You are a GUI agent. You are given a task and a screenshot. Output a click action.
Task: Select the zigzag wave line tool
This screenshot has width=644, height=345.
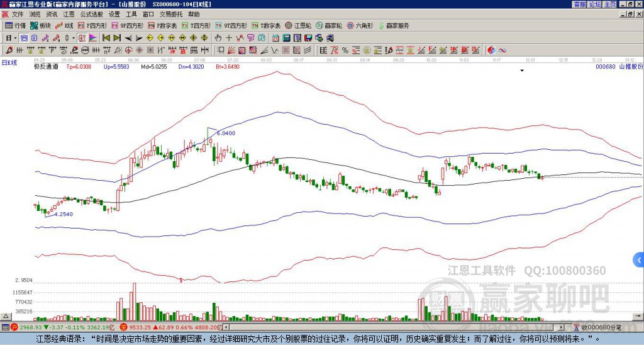[x=275, y=50]
